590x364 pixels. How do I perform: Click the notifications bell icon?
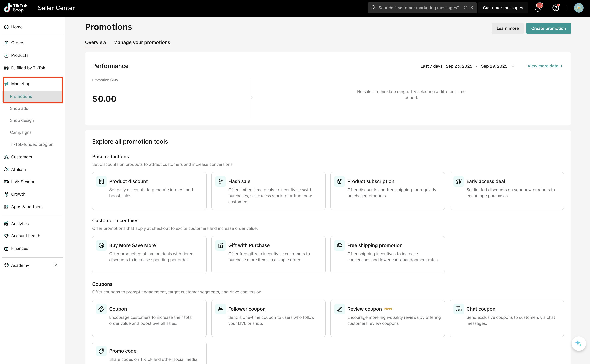coord(538,8)
